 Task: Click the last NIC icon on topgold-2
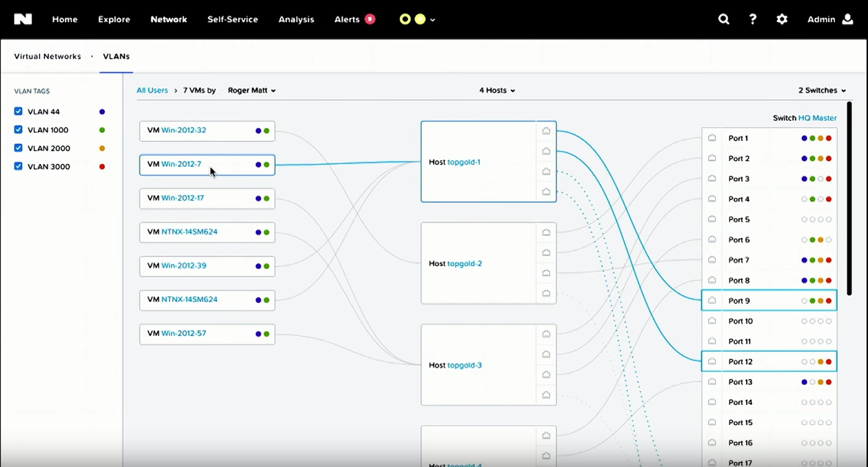pyautogui.click(x=546, y=293)
